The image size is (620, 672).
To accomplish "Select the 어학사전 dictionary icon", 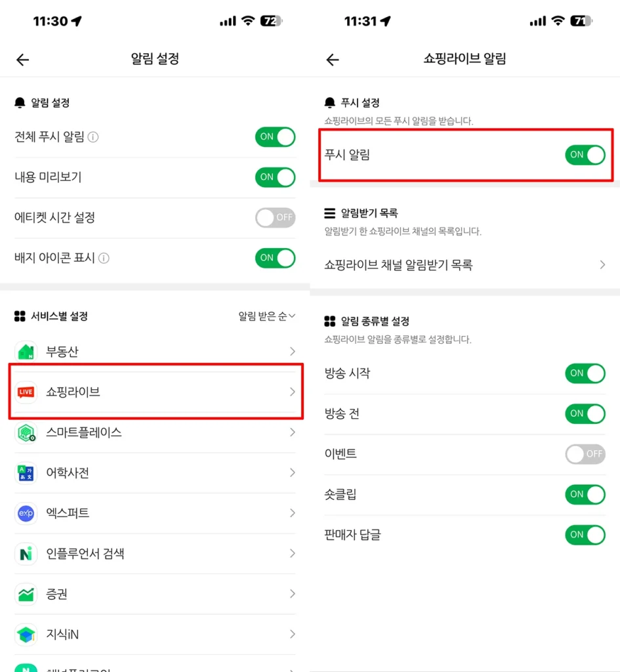I will (x=27, y=472).
